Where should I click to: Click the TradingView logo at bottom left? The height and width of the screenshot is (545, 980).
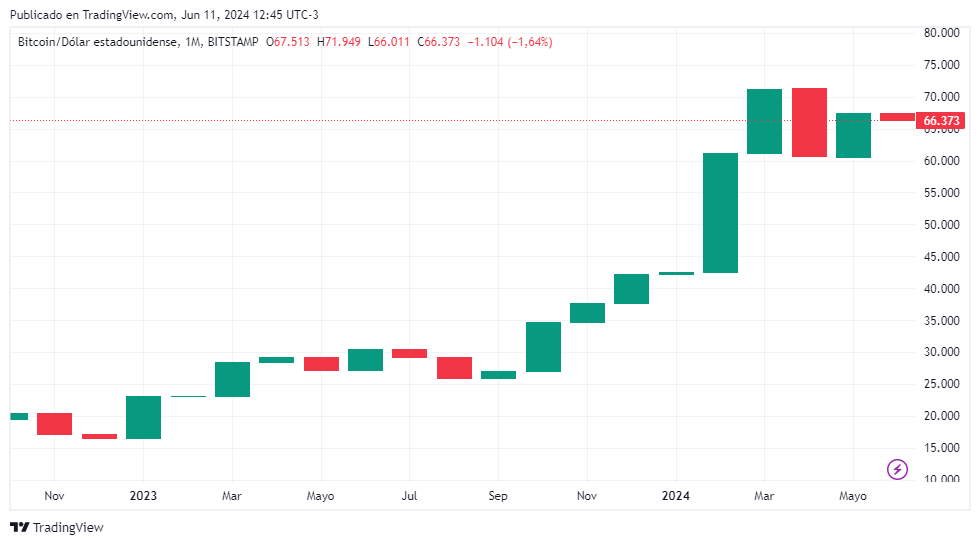pos(56,527)
